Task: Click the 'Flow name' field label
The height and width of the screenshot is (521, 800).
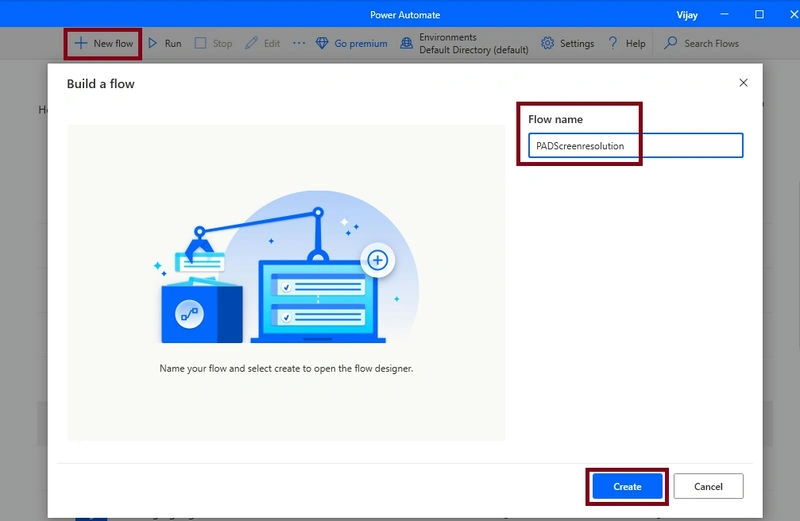Action: tap(555, 119)
